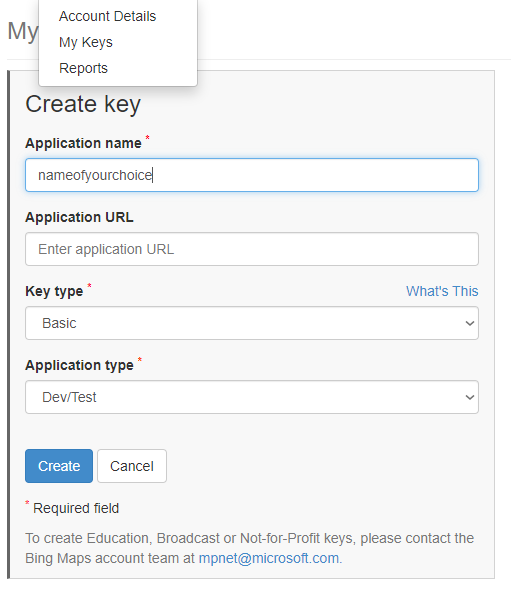This screenshot has width=511, height=593.
Task: Open the Key type dropdown showing Basic
Action: coord(252,323)
